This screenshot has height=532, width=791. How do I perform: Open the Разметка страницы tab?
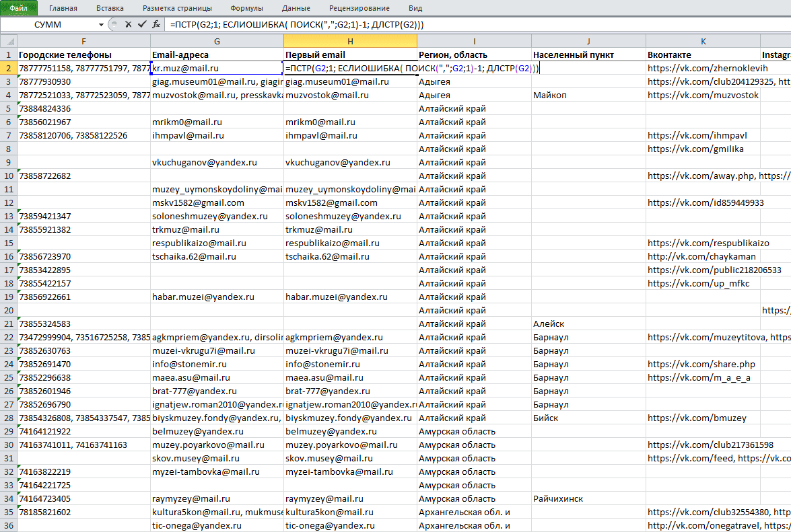(177, 8)
